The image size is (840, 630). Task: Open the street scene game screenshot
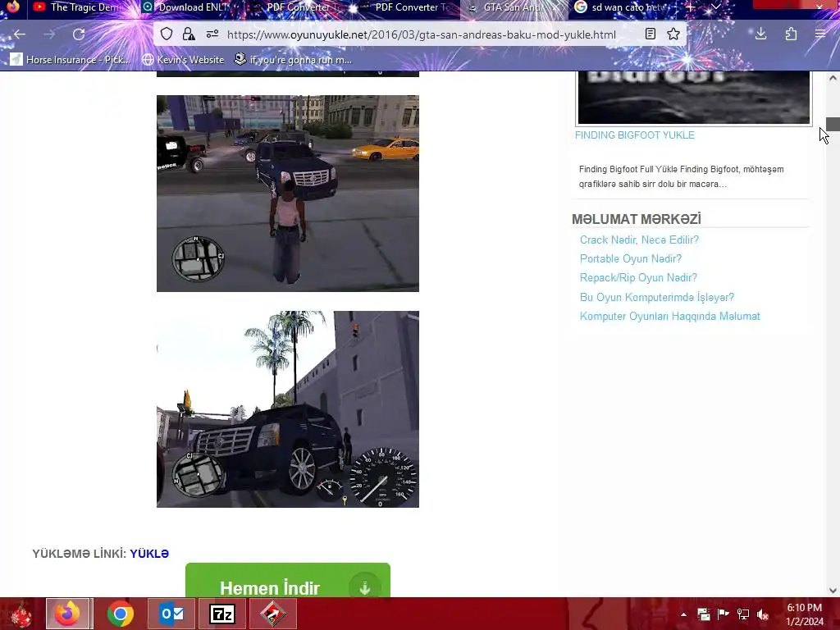pyautogui.click(x=288, y=194)
